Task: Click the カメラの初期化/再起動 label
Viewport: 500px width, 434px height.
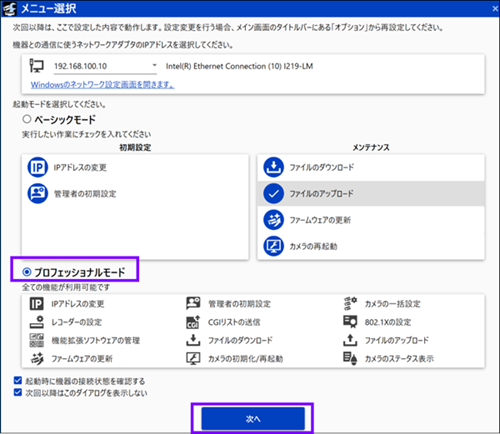Action: (x=245, y=359)
